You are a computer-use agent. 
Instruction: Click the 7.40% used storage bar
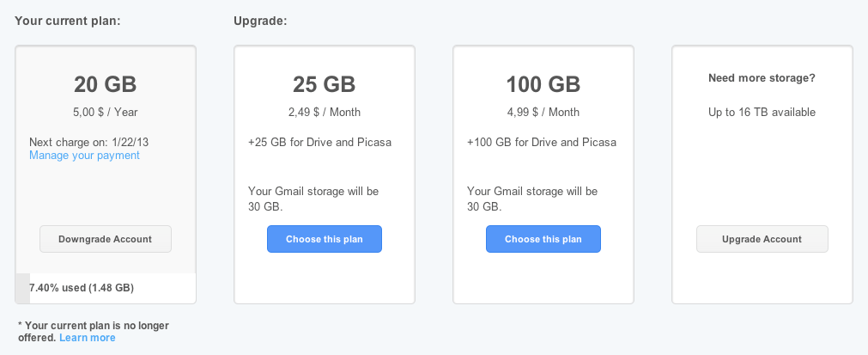coord(106,288)
